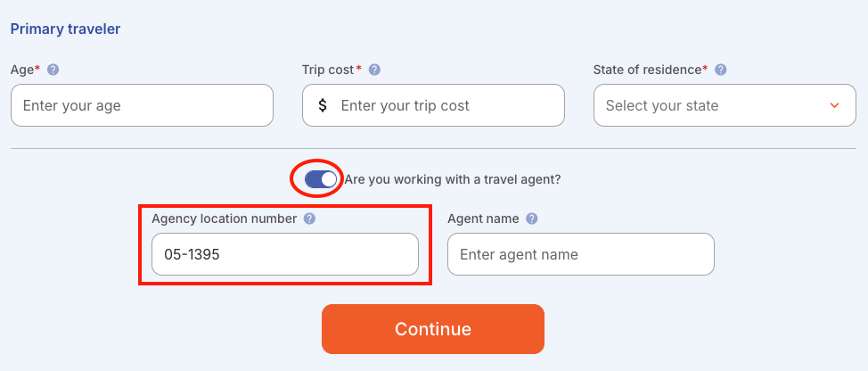This screenshot has height=371, width=868.
Task: Click the State of residence help icon
Action: click(721, 70)
